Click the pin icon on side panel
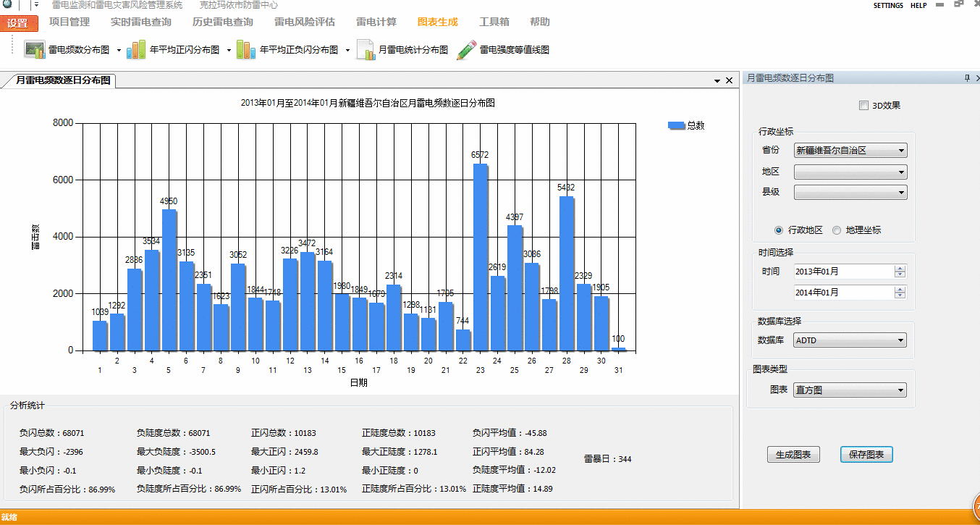Screen dimensions: 980x525 (966, 77)
